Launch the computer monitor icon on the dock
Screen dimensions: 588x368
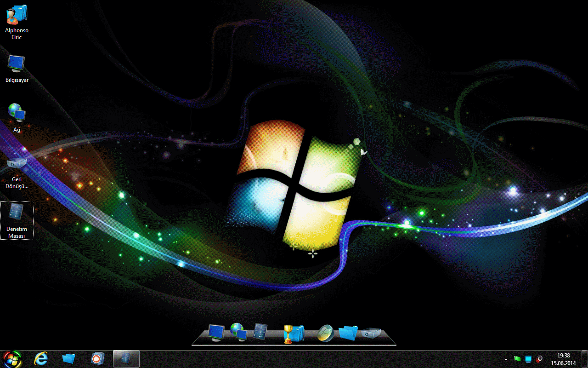point(215,330)
